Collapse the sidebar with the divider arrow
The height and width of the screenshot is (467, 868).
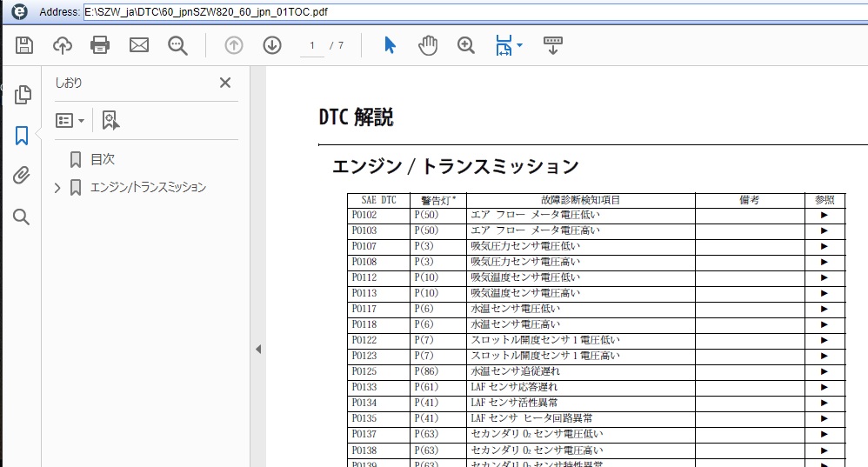click(258, 349)
